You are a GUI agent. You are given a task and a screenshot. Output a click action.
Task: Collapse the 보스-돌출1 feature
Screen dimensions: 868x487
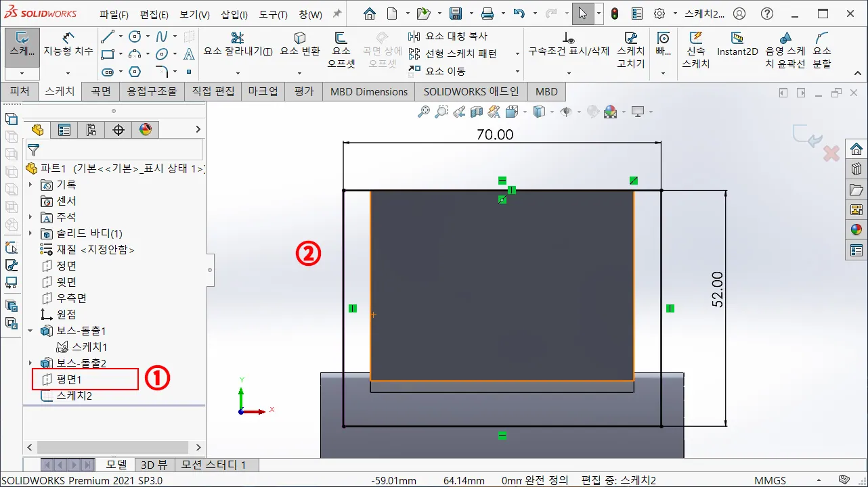click(x=30, y=331)
